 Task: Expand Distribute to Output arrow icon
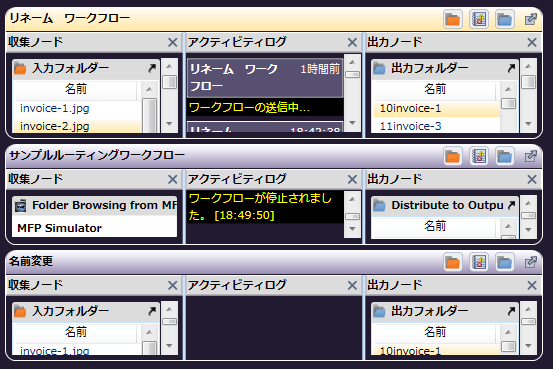(511, 205)
